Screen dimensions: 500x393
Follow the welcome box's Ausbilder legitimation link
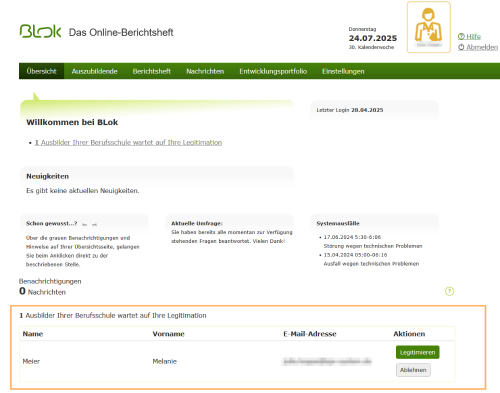128,143
